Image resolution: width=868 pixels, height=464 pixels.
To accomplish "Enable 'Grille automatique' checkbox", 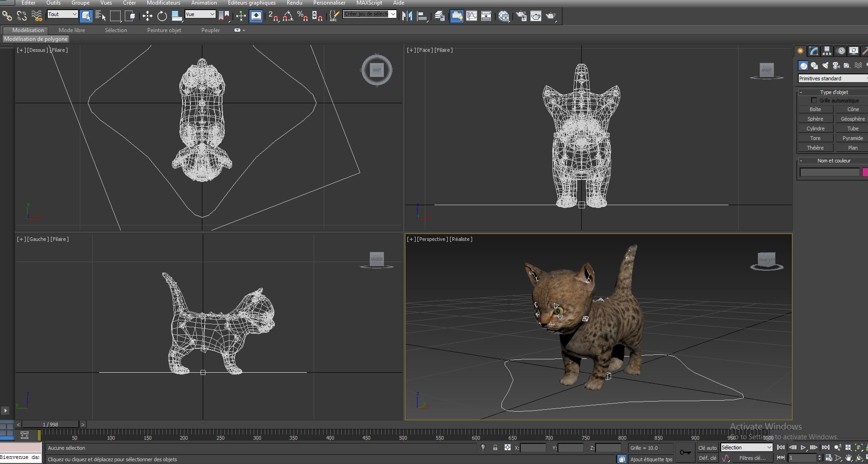I will 814,101.
